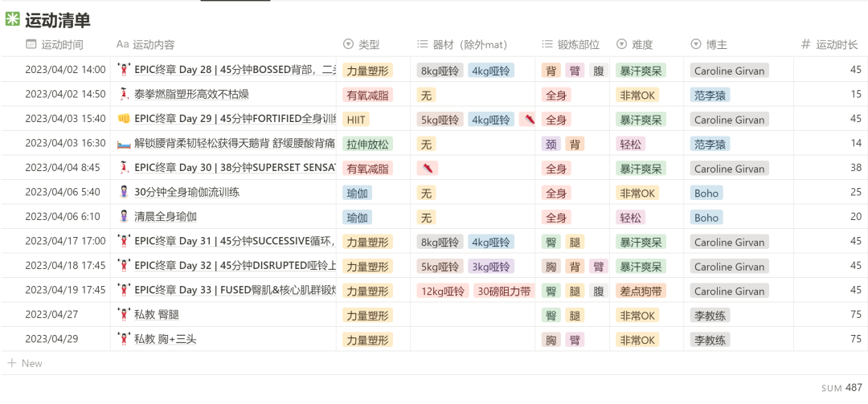This screenshot has width=868, height=404.
Task: Click the shoe tag in the 2023/04/04 row
Action: [x=428, y=168]
